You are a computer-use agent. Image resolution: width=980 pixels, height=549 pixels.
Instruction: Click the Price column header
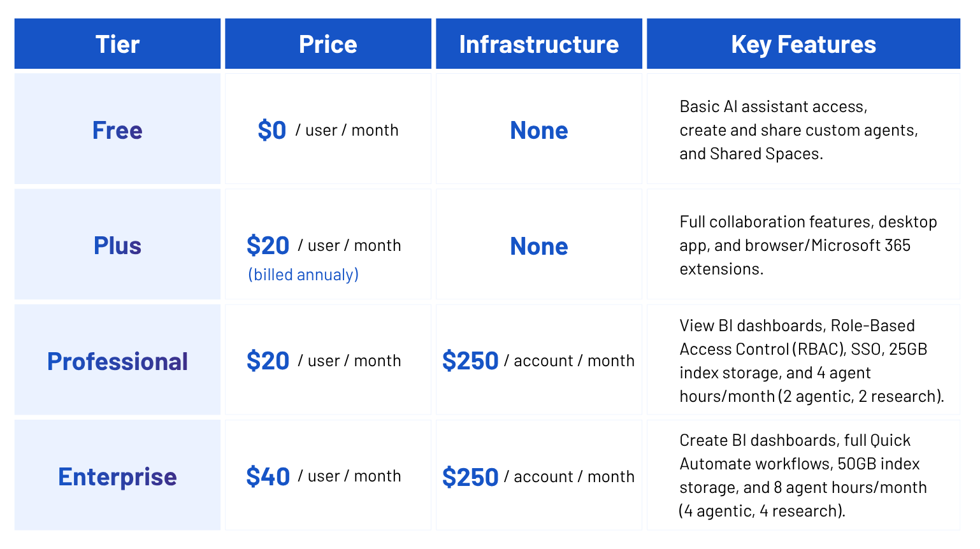(328, 44)
